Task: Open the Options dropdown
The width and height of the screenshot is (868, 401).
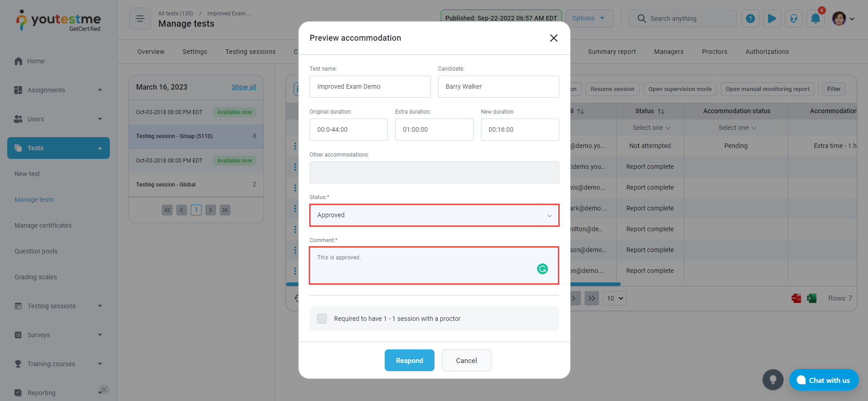Action: (x=589, y=19)
